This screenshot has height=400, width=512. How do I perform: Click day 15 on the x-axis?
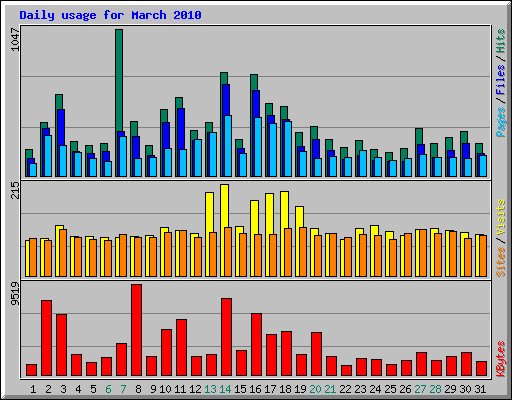click(240, 389)
